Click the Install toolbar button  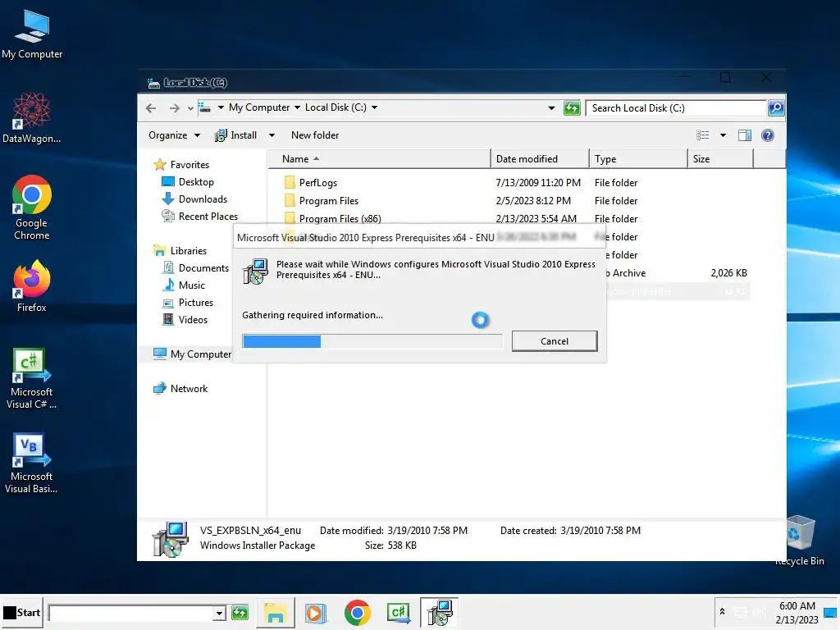pyautogui.click(x=235, y=135)
